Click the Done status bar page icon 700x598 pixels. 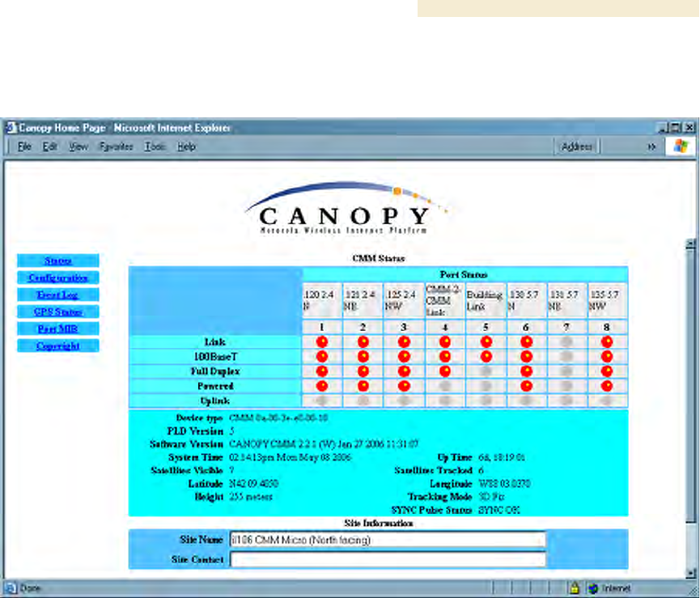tap(11, 588)
